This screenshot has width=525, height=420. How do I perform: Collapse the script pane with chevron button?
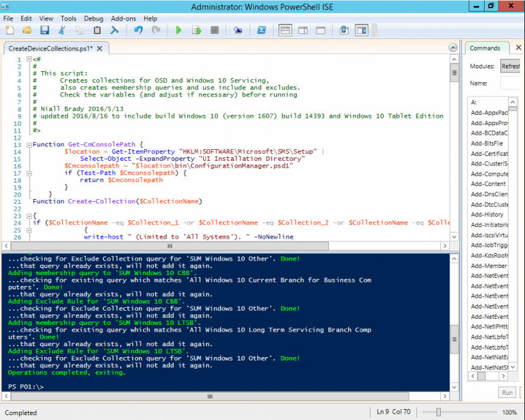pos(453,48)
